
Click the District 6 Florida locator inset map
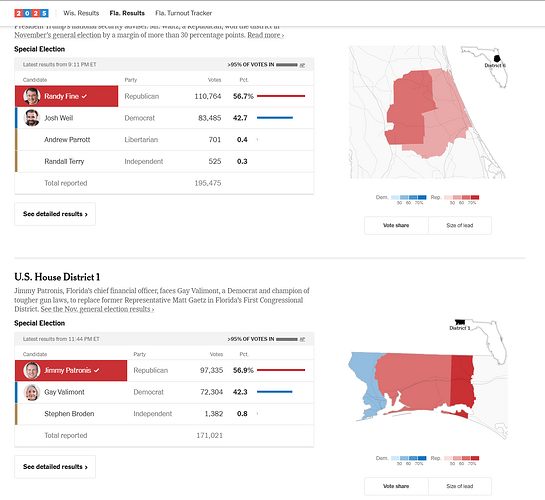[x=485, y=67]
